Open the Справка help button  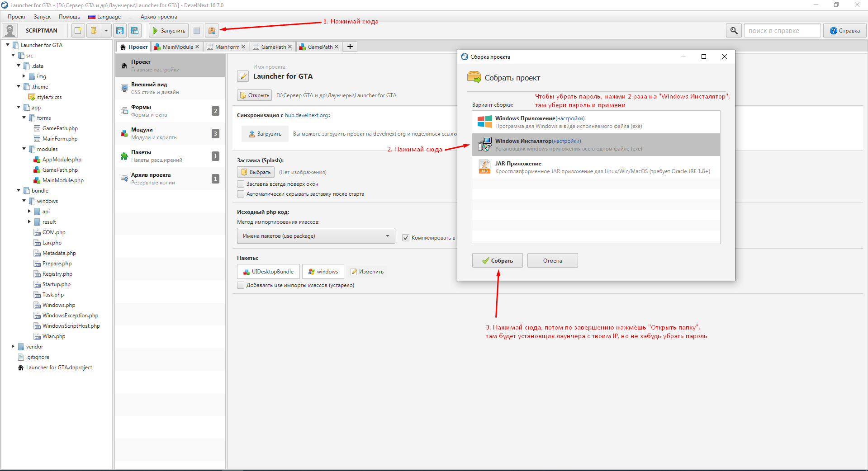pyautogui.click(x=844, y=31)
